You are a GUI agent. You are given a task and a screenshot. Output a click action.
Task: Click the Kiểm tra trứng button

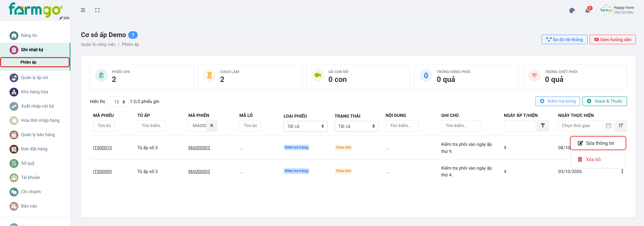pos(557,101)
